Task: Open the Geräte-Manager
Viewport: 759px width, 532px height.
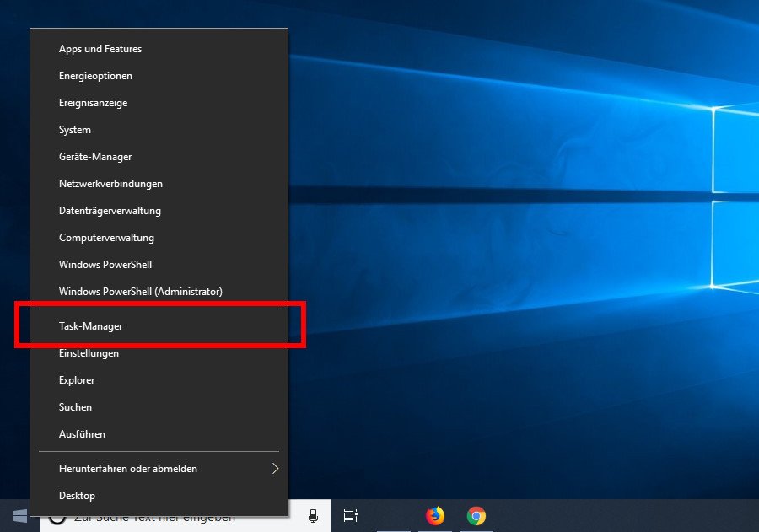Action: coord(95,156)
